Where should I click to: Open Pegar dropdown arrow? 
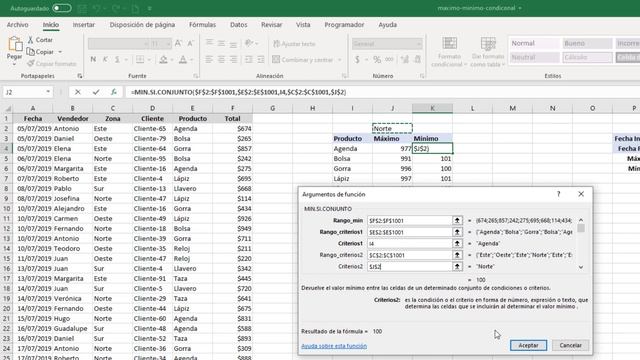(x=14, y=64)
